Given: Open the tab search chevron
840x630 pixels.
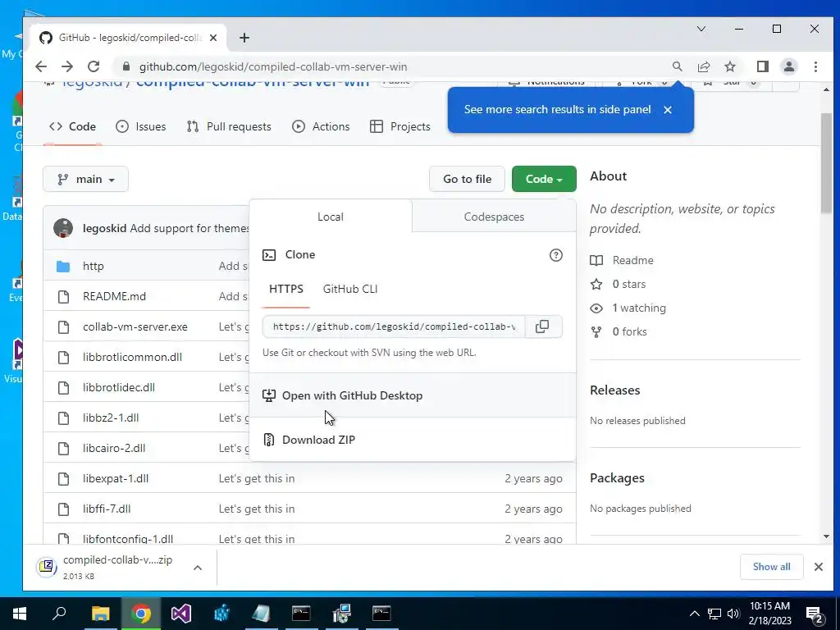Looking at the screenshot, I should pos(701,29).
